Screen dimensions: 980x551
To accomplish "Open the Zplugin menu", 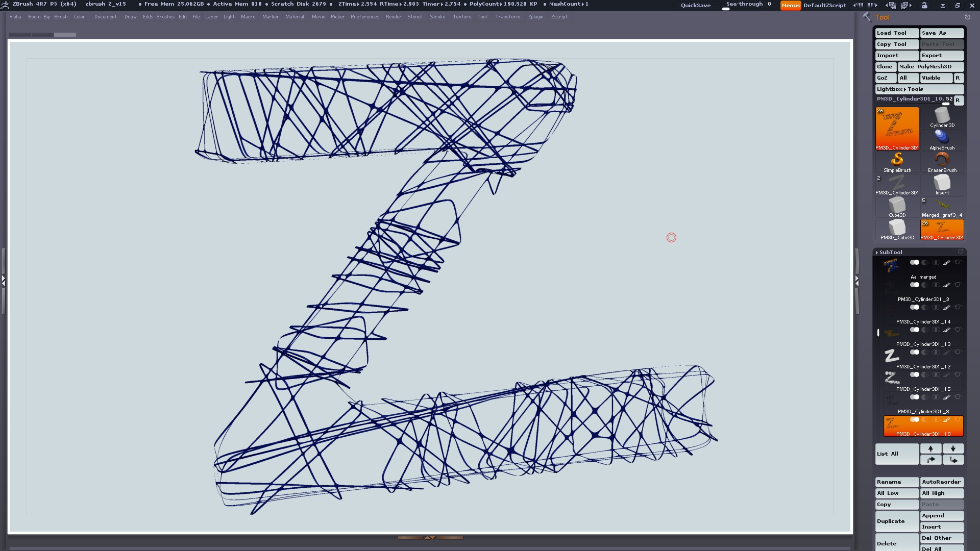I will pyautogui.click(x=535, y=17).
